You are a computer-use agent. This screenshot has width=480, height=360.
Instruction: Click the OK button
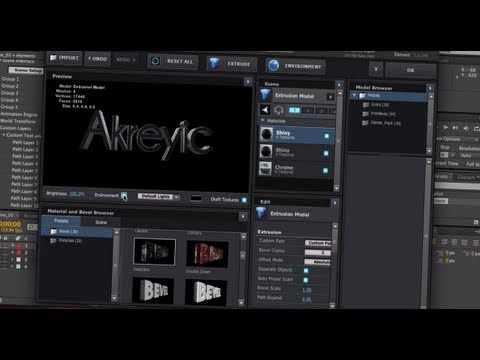coord(410,70)
